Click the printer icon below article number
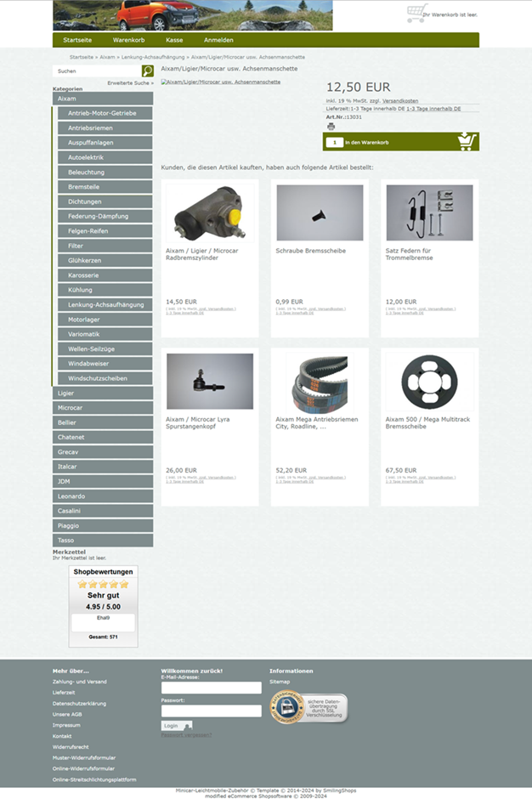Screen dimensions: 532x799 331,127
